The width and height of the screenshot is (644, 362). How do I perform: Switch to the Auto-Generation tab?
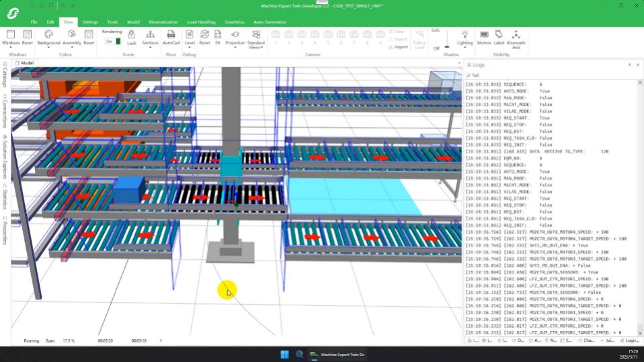[270, 22]
